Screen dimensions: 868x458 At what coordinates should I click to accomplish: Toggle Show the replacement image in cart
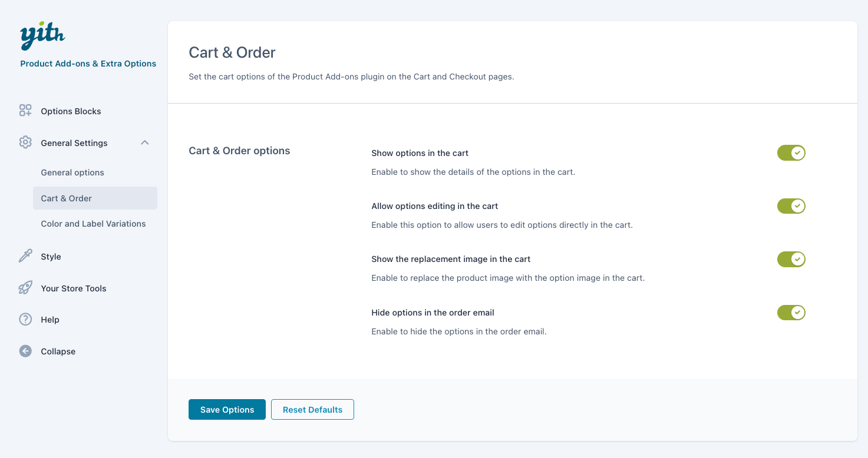click(x=791, y=259)
